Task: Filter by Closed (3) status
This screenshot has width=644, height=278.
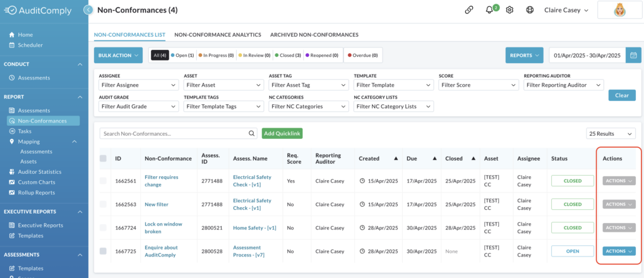Action: coord(288,55)
